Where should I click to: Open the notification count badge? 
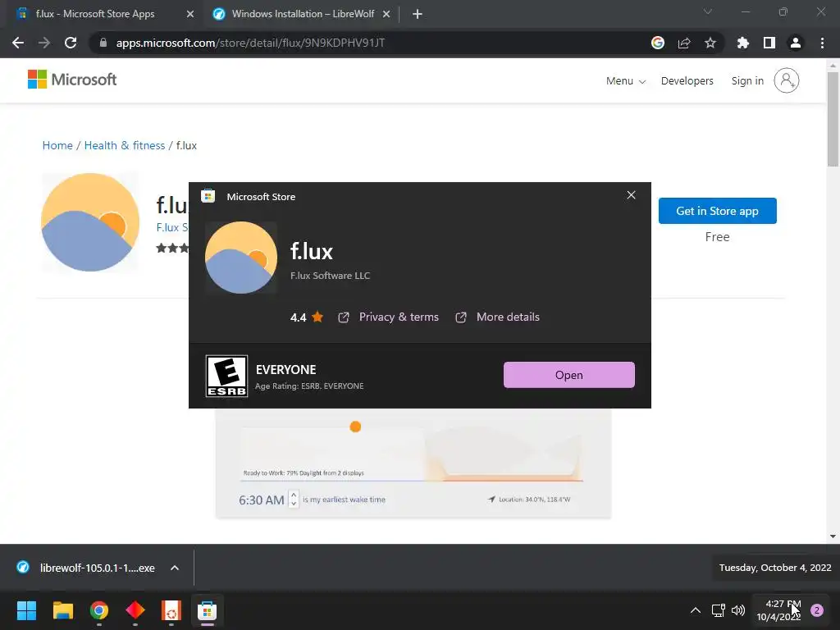point(817,610)
